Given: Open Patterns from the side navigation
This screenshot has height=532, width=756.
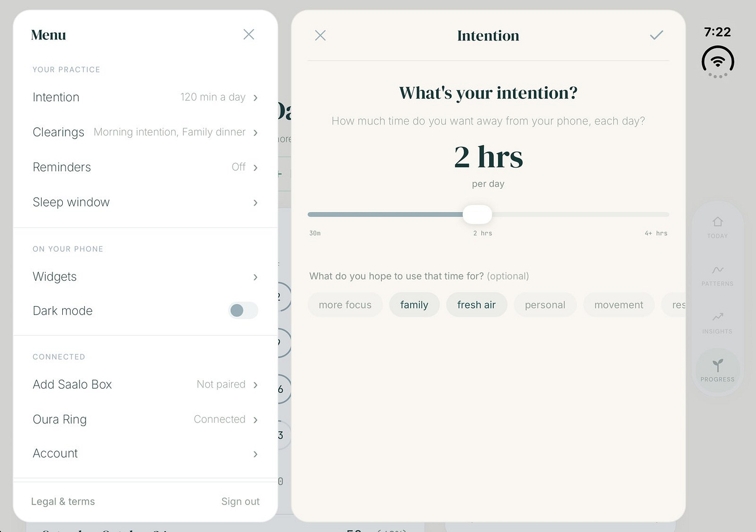Looking at the screenshot, I should pyautogui.click(x=718, y=275).
